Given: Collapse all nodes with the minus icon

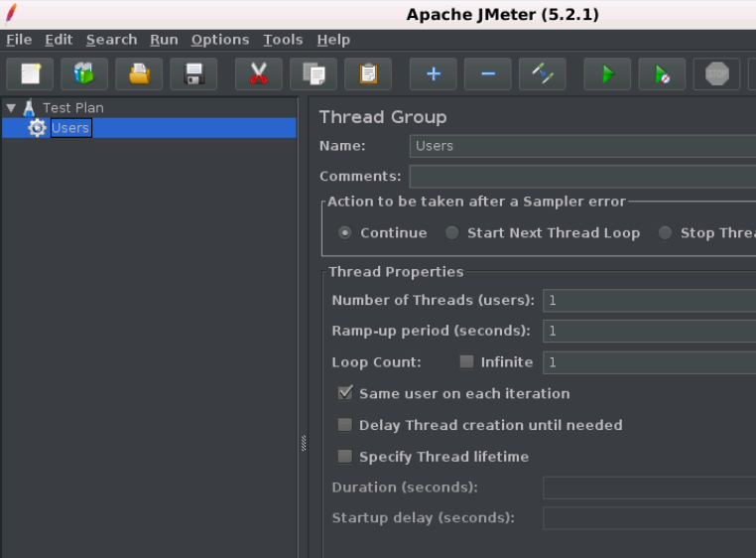Looking at the screenshot, I should [488, 73].
